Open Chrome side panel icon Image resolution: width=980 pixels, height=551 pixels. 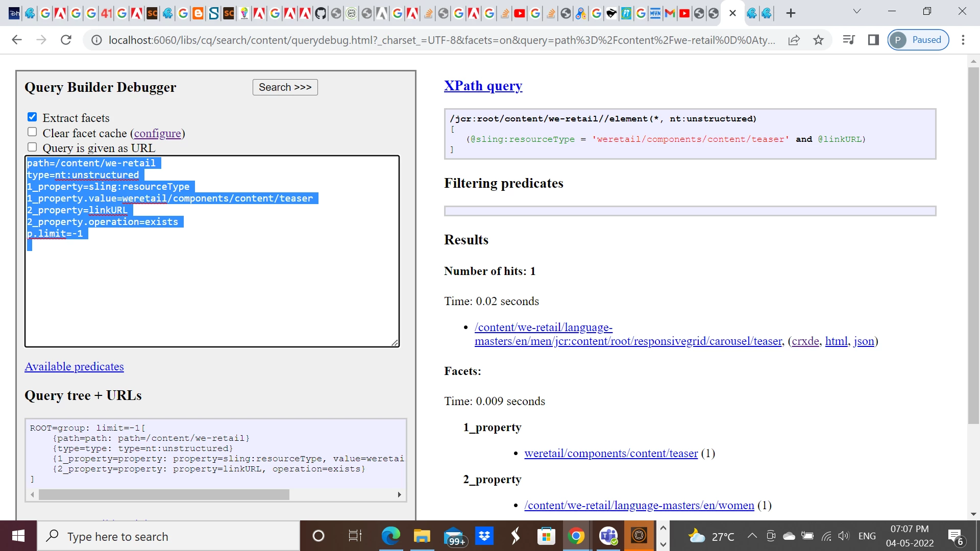873,40
